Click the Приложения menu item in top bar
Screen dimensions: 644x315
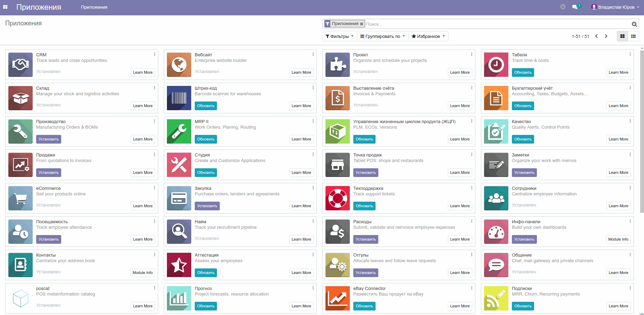94,7
